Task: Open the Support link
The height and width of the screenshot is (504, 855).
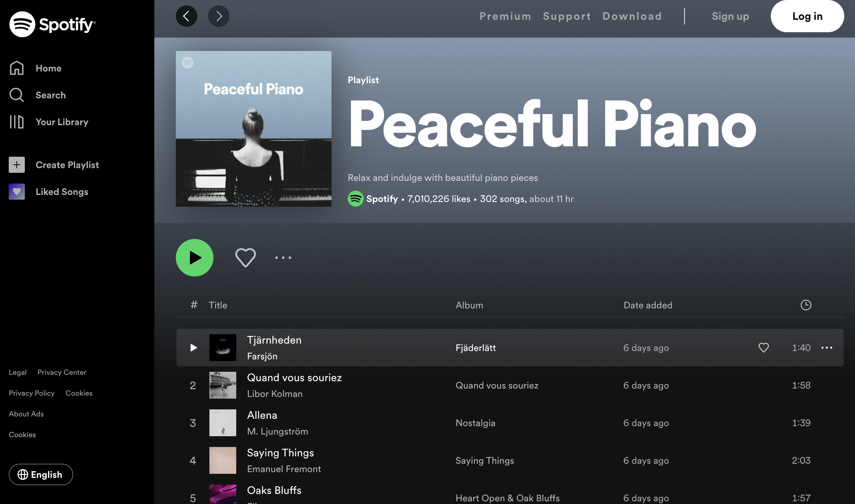Action: click(x=567, y=16)
